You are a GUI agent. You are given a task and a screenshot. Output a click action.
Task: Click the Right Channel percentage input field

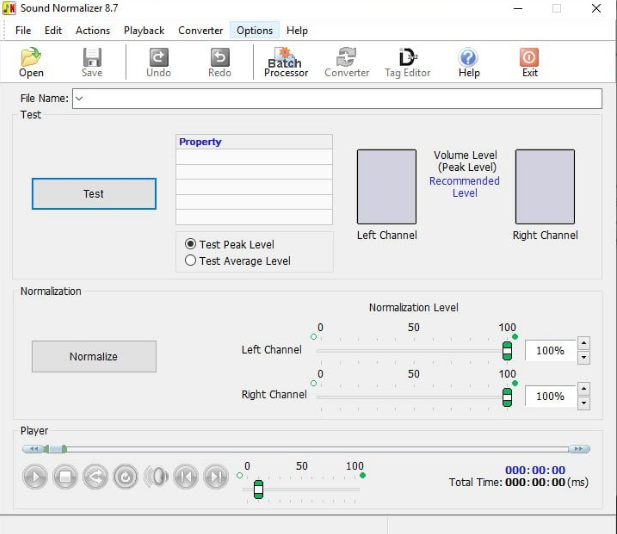coord(550,396)
